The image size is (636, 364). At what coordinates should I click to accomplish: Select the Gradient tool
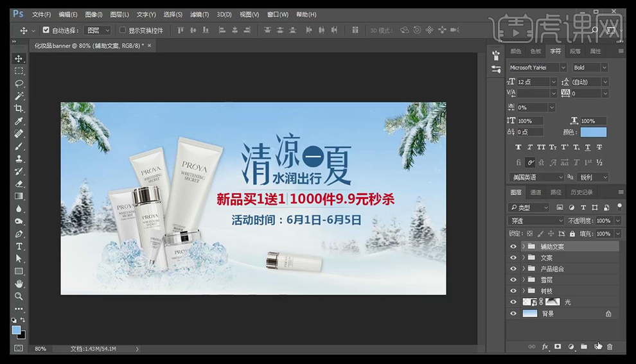point(19,196)
